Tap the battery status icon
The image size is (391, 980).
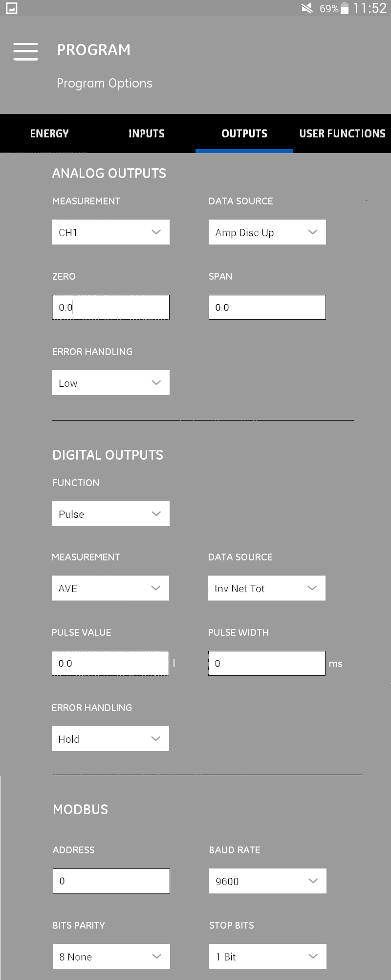345,8
